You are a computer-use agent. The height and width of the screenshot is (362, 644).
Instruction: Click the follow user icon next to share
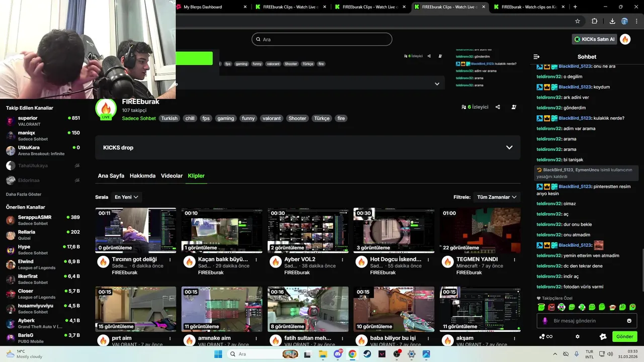(x=514, y=107)
